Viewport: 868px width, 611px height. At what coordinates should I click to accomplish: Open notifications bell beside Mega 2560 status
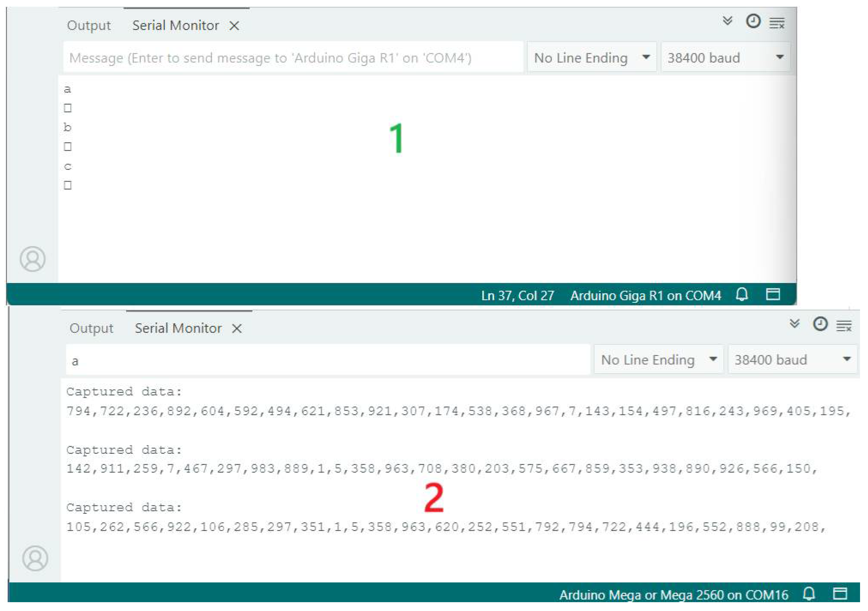(x=809, y=594)
